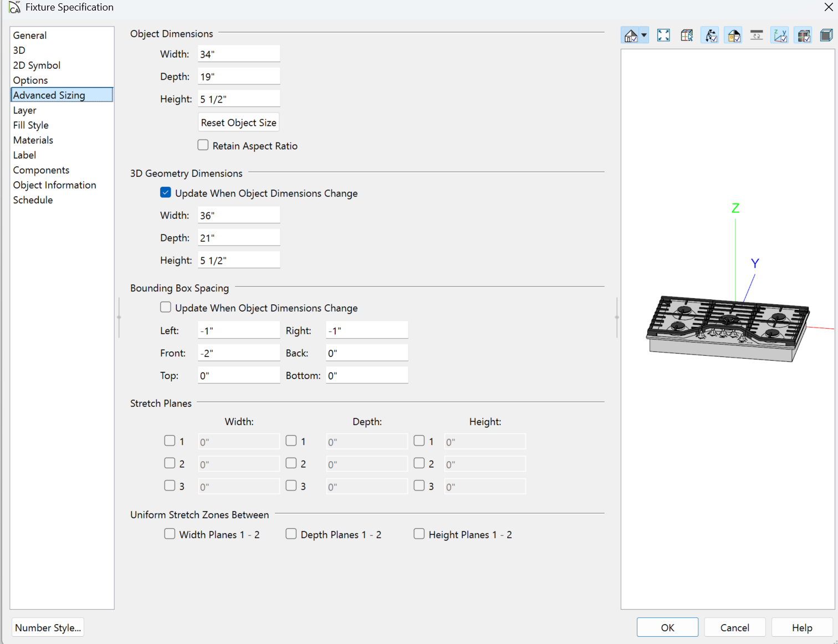
Task: Toggle the XYZ axes display icon
Action: pyautogui.click(x=780, y=35)
